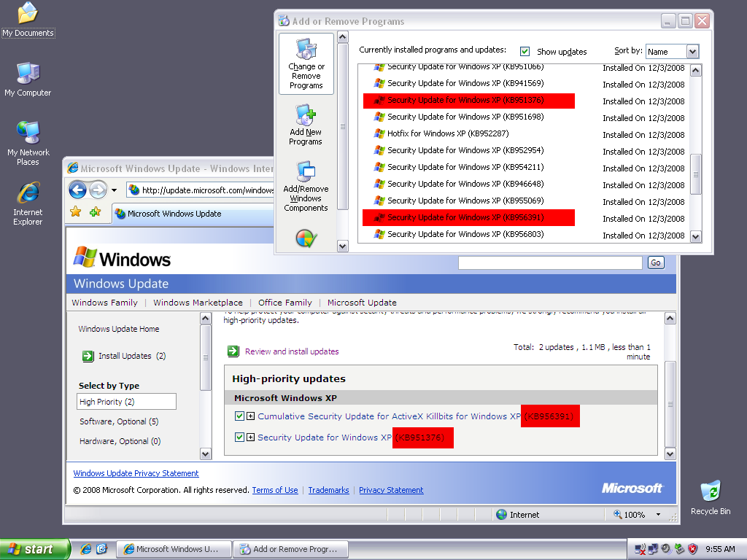Open recent pages dropdown next to Forward
Viewport: 747px width, 560px height.
pos(115,190)
